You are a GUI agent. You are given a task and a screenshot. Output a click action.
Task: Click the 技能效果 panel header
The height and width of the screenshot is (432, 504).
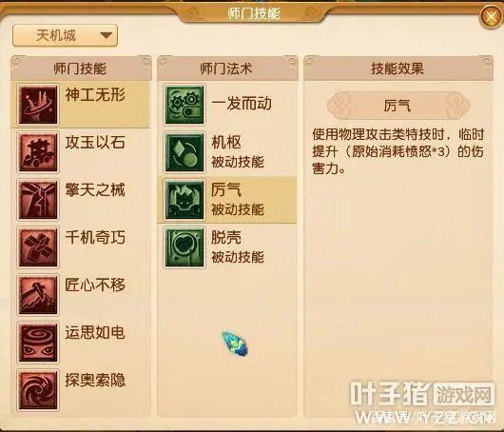397,69
